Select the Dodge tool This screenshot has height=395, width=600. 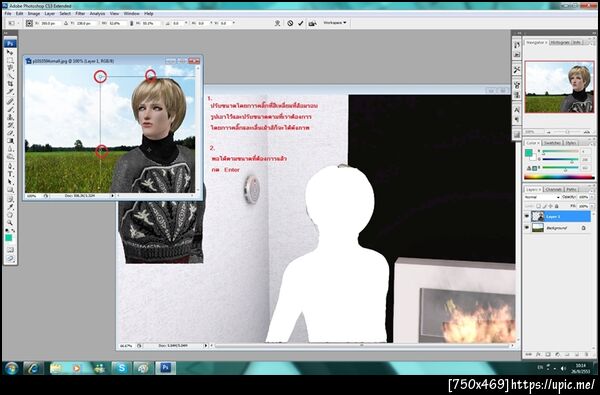coord(10,156)
